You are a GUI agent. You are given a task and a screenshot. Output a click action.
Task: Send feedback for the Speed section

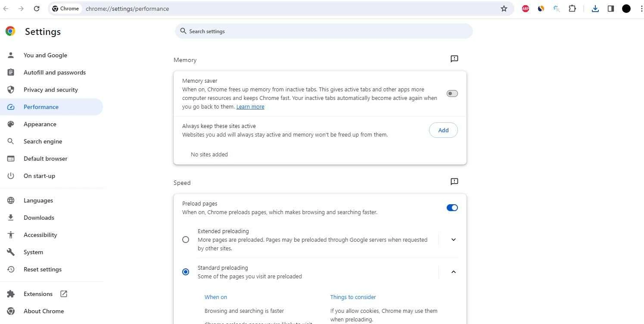click(x=454, y=182)
